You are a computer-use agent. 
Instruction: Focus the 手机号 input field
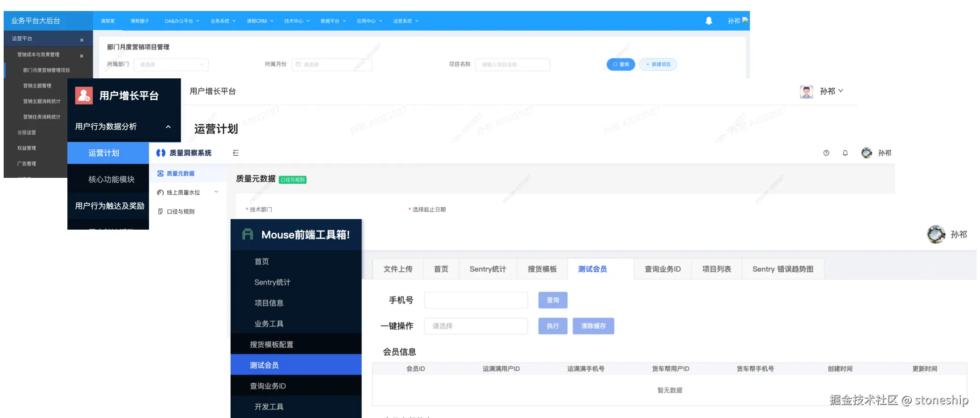point(476,300)
